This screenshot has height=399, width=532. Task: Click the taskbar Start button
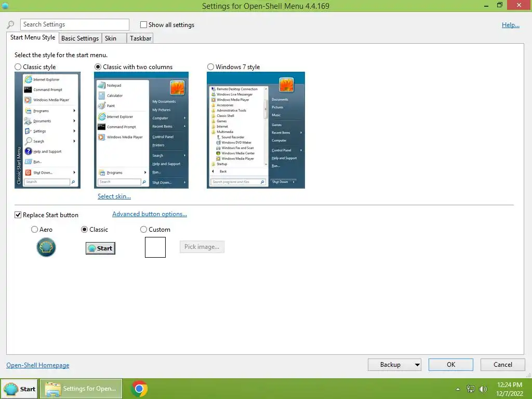[19, 389]
